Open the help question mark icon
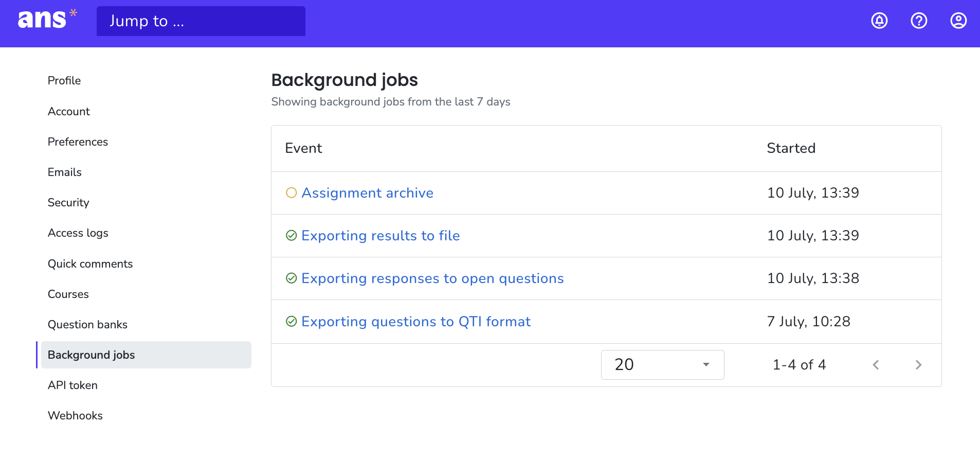This screenshot has height=457, width=980. pos(919,21)
